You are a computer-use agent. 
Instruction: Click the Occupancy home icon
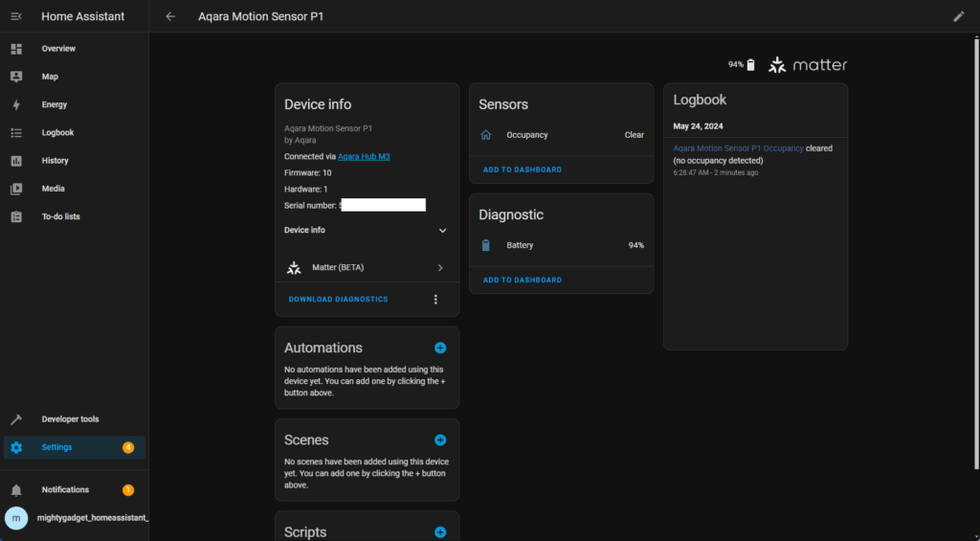[x=485, y=135]
